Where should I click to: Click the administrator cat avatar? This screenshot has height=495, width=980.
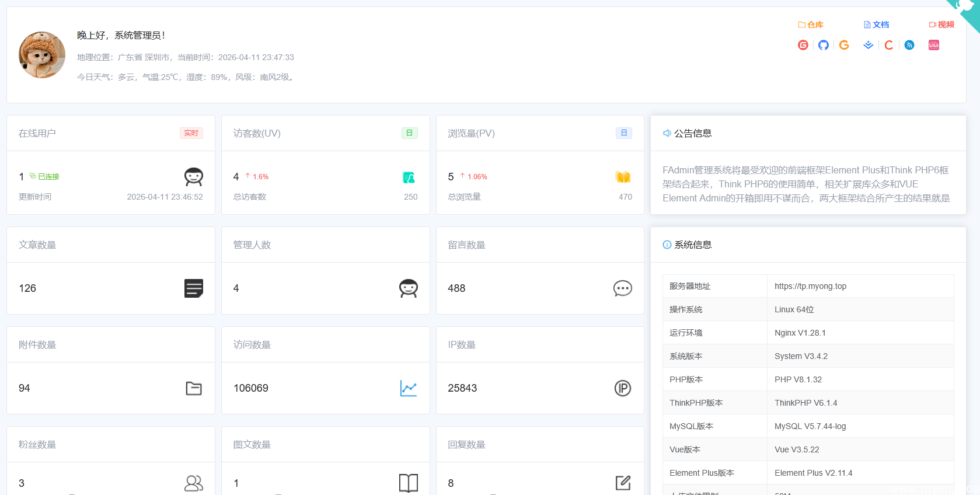click(x=42, y=55)
